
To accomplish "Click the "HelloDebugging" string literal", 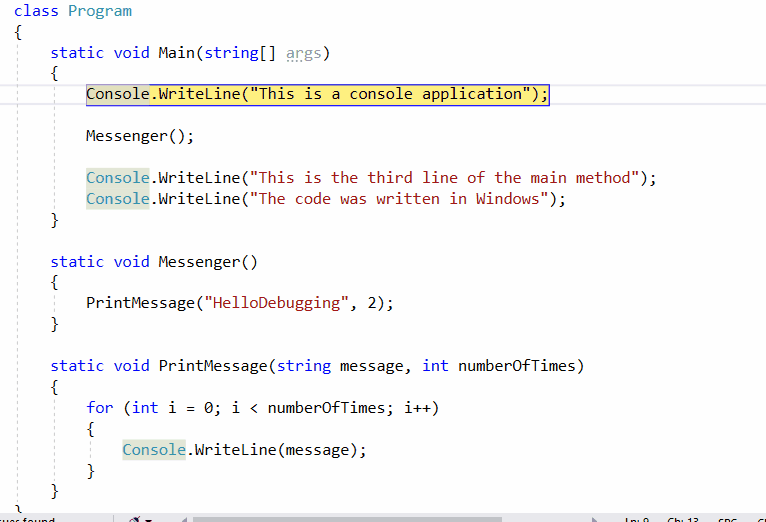I will coord(277,303).
